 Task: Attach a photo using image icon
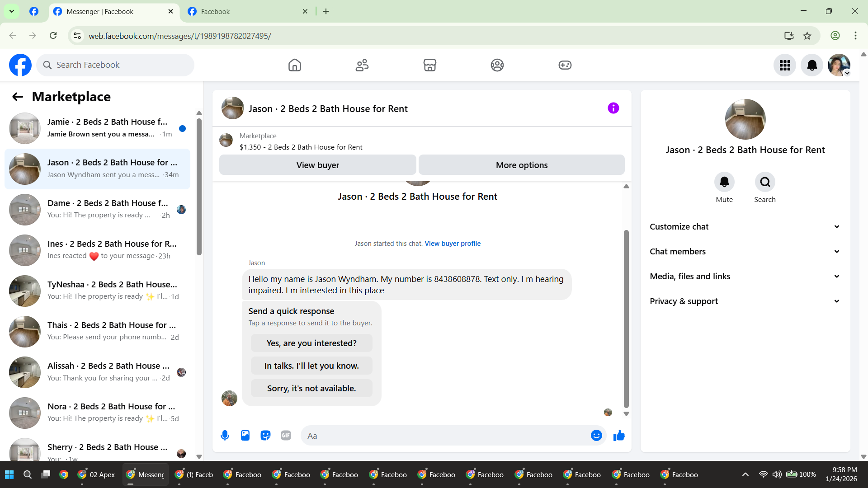point(245,436)
